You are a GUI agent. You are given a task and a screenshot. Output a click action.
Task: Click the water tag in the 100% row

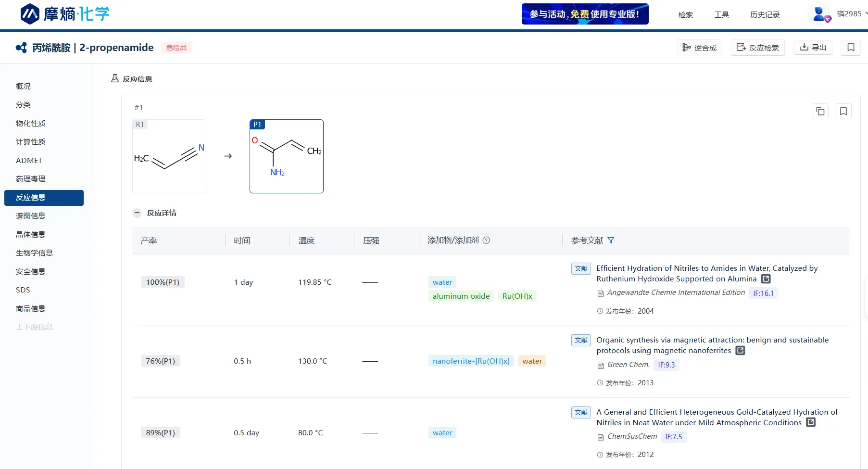442,282
